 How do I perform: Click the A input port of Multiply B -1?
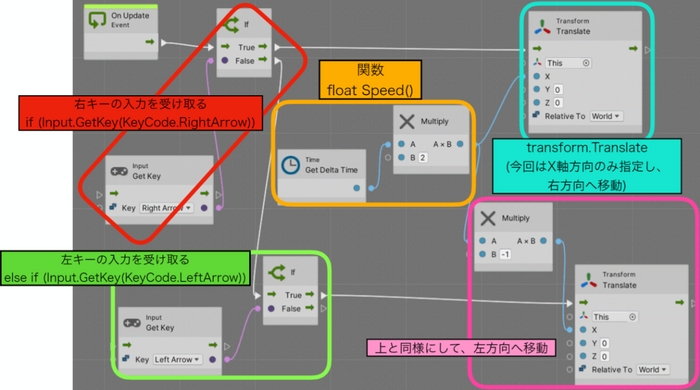coord(482,241)
